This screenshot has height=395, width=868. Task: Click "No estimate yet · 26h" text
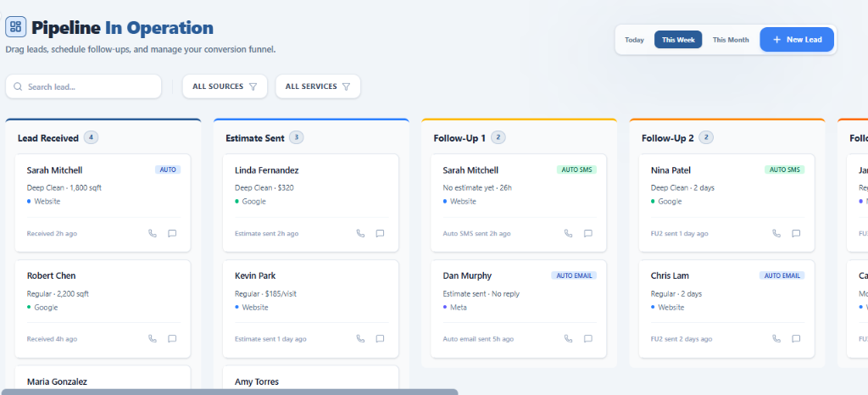(477, 188)
